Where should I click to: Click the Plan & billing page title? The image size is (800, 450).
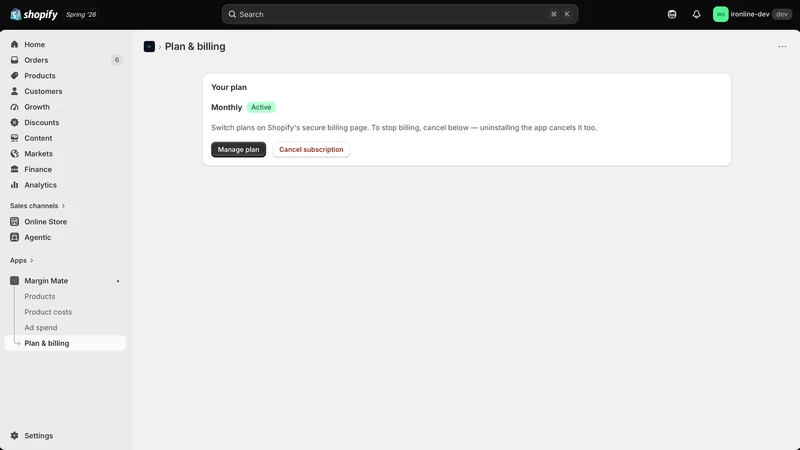(x=195, y=46)
